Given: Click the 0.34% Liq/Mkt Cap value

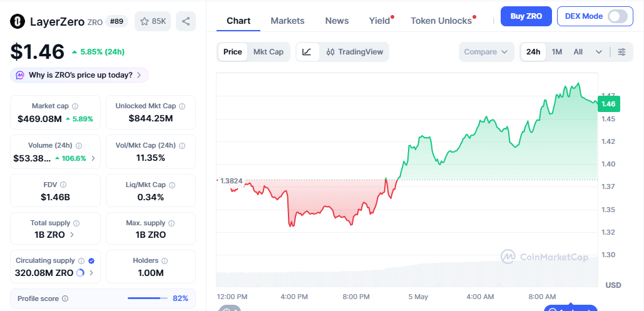Looking at the screenshot, I should coord(151,197).
